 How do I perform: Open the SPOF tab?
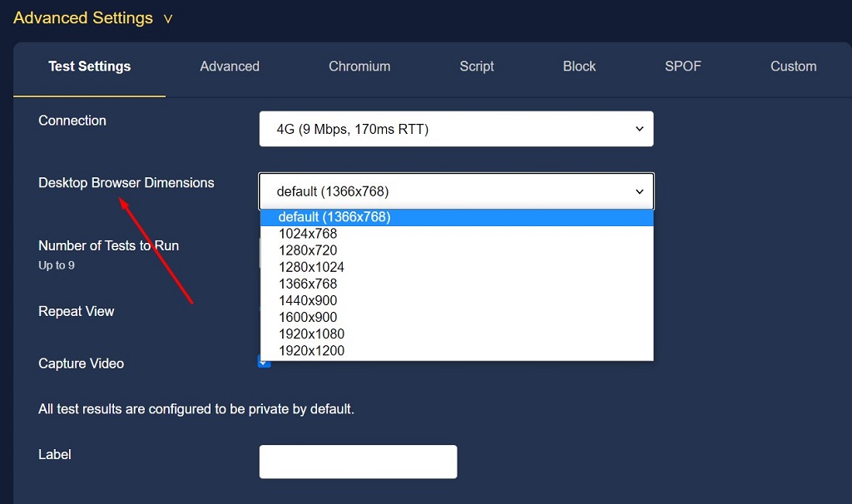[x=682, y=67]
